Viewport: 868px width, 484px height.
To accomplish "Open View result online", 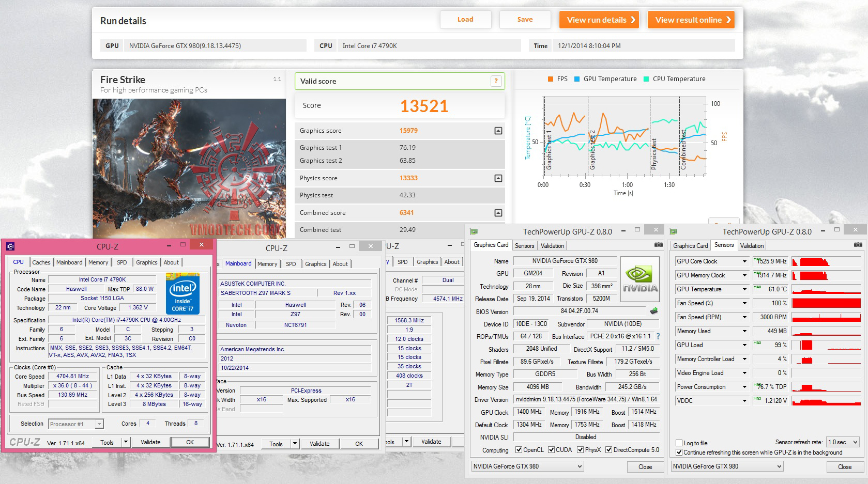I will 691,20.
